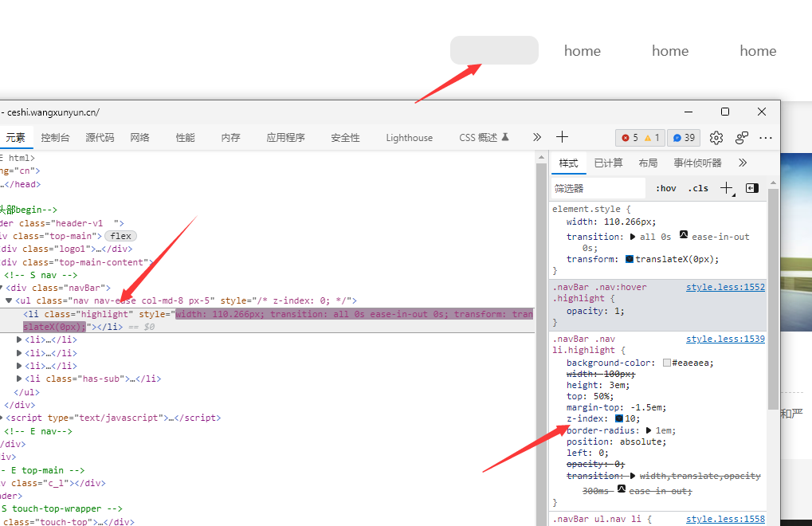Screen dimensions: 812x526
Task: Select the li class="highlight" element row
Action: point(267,320)
